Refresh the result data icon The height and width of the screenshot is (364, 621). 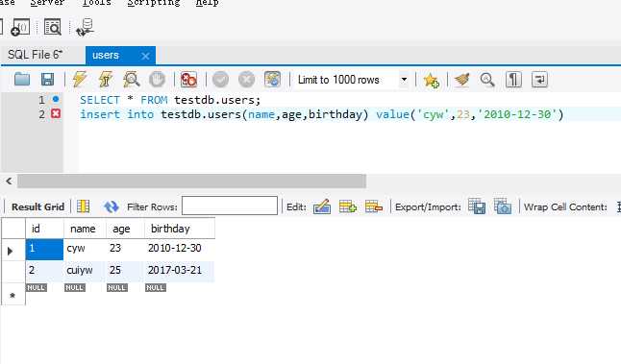[x=112, y=206]
